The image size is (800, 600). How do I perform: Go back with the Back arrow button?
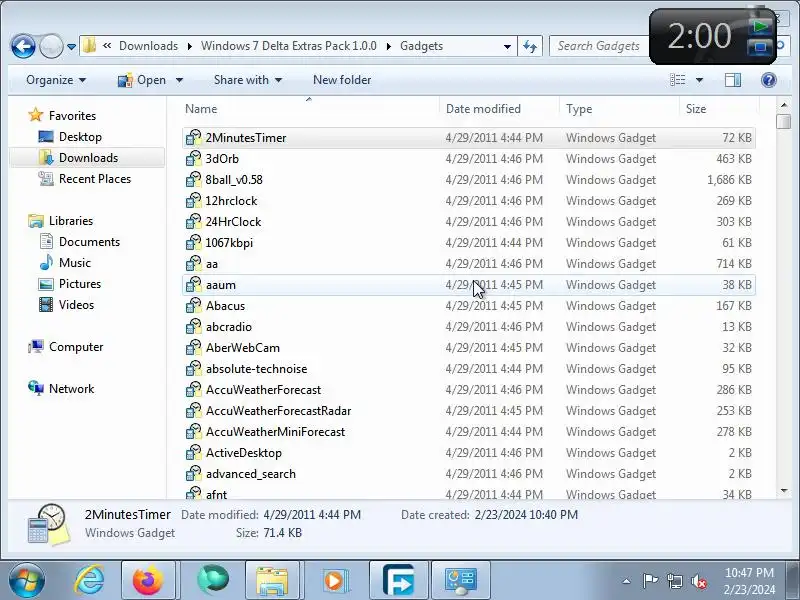[23, 46]
